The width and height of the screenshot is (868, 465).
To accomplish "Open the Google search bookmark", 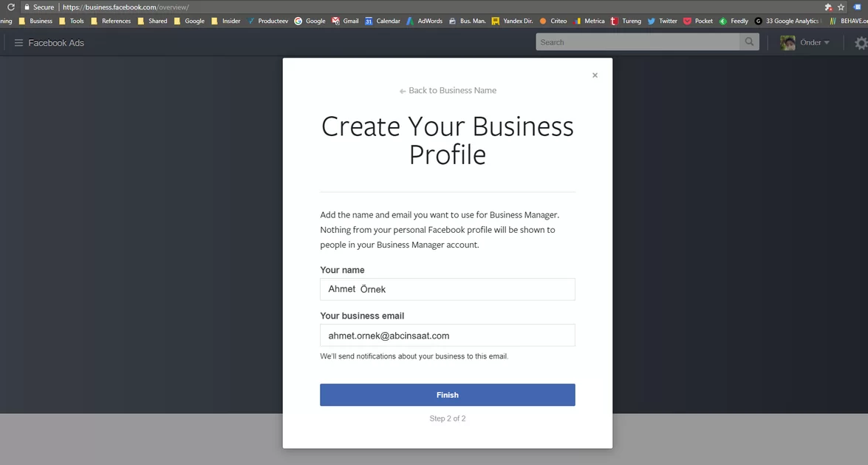I will tap(310, 21).
